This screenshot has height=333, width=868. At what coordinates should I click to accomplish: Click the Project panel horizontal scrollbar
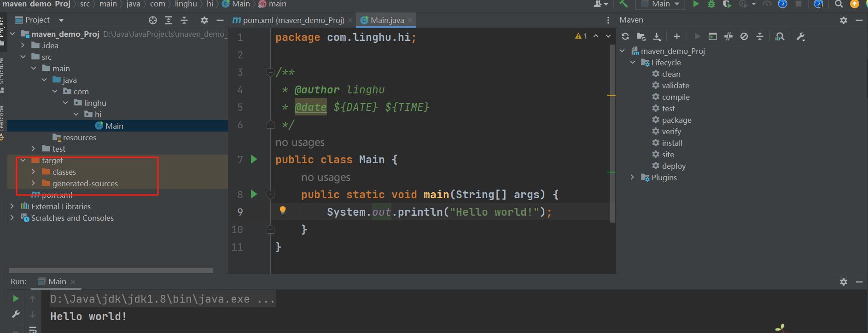[x=111, y=270]
